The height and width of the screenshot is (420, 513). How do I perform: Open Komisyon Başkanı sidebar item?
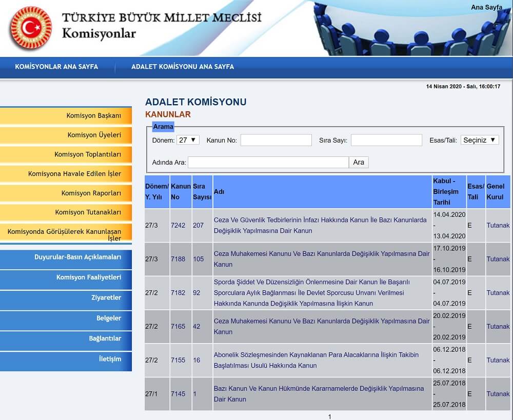93,115
